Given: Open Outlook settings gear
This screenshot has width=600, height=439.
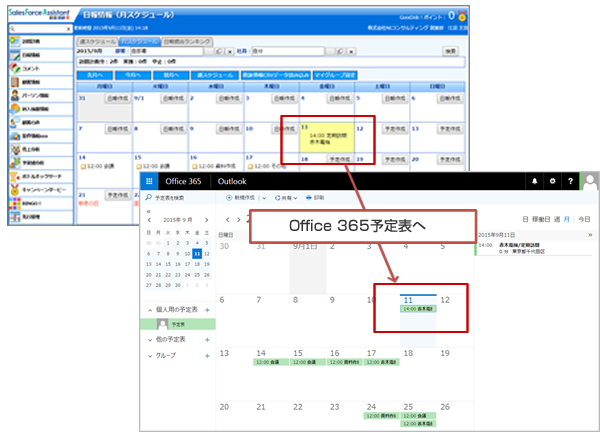Looking at the screenshot, I should pyautogui.click(x=552, y=181).
